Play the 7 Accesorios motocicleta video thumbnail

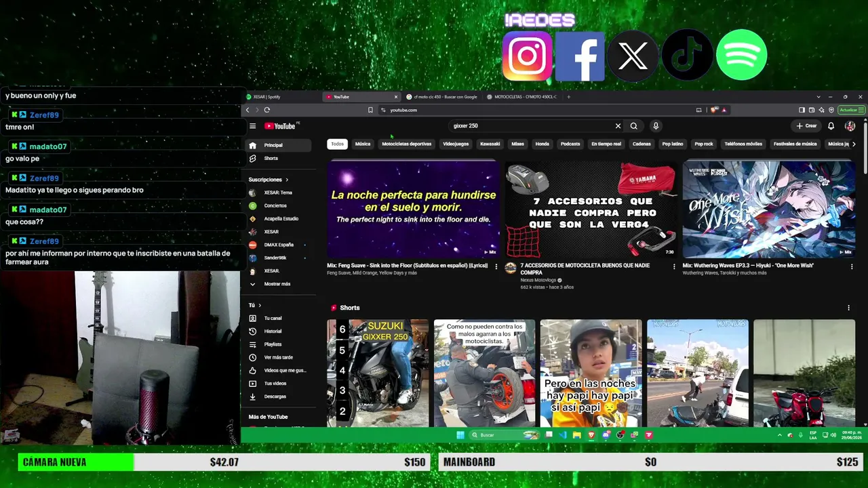coord(591,209)
